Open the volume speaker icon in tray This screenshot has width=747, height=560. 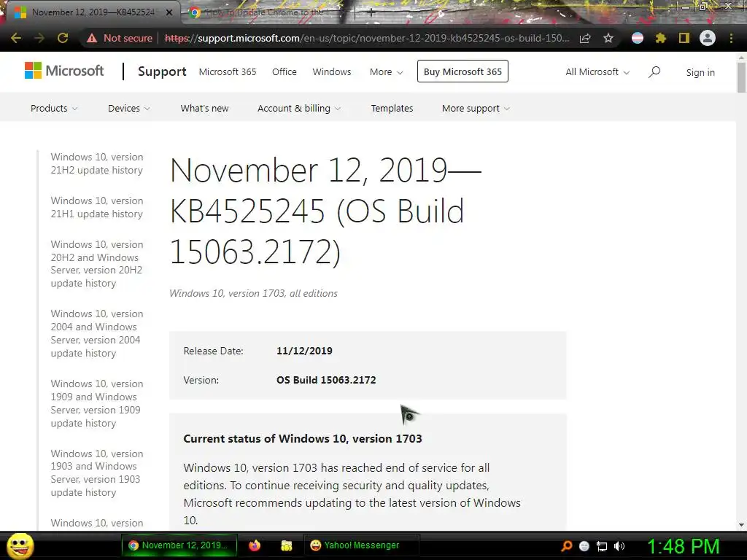click(619, 546)
